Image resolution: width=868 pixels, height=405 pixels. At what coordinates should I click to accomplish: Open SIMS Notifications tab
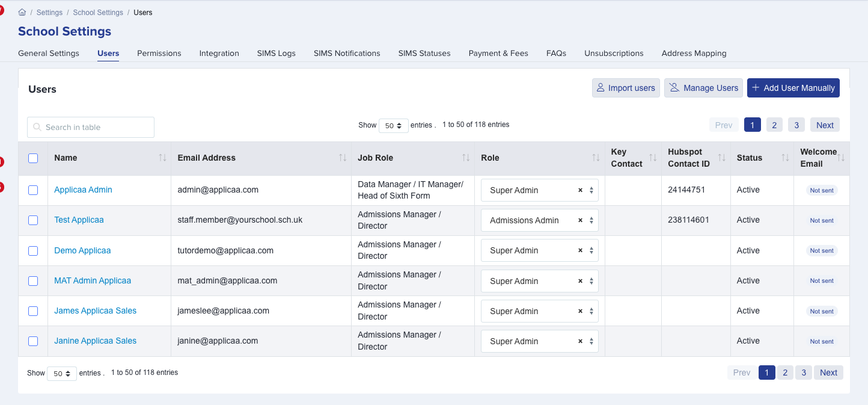coord(347,53)
